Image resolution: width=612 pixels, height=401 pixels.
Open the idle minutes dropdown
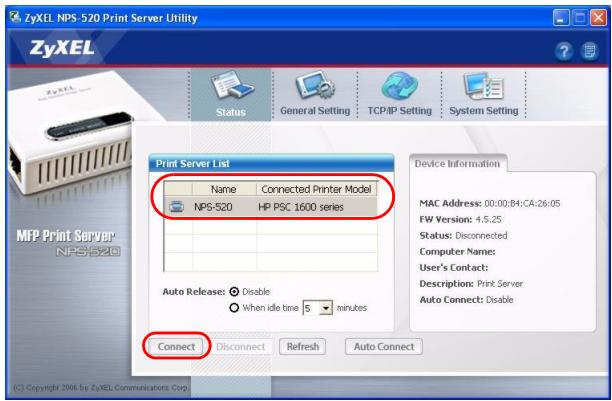coord(326,308)
